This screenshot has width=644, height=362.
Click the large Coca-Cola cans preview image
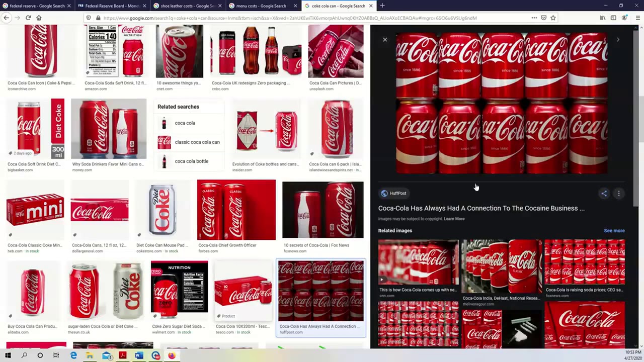502,103
